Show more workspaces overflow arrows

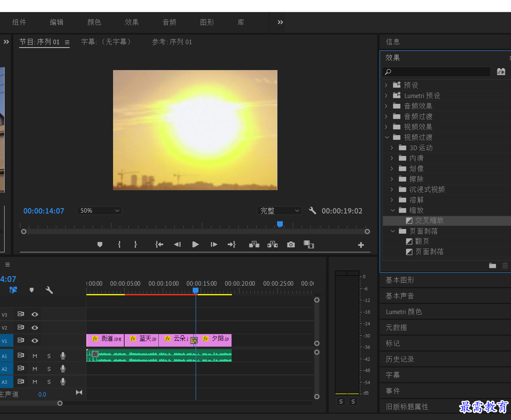click(x=280, y=22)
